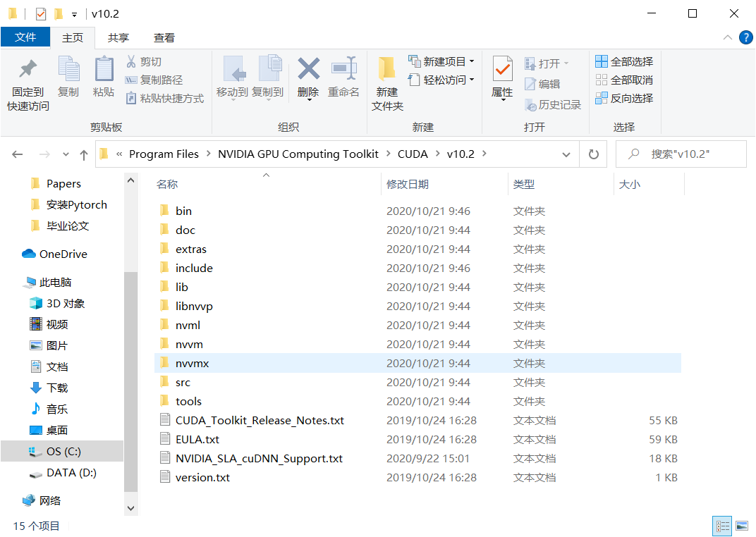Click Invert selection in ribbon
This screenshot has height=537, width=756.
coord(624,98)
